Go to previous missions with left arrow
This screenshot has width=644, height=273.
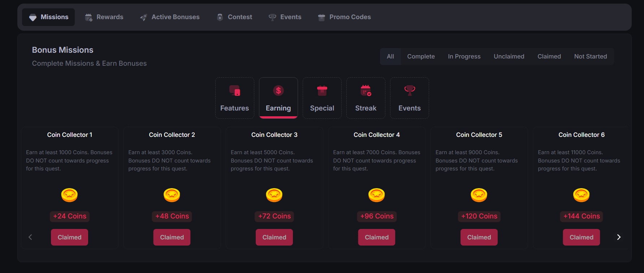point(30,237)
